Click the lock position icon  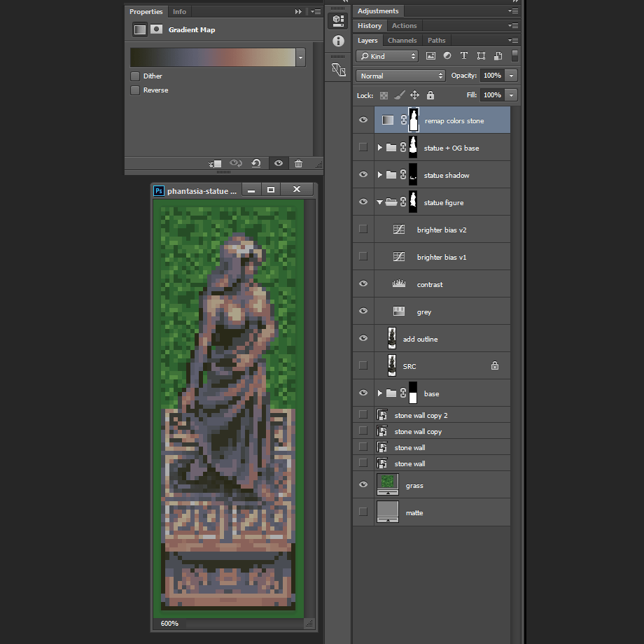pos(414,95)
